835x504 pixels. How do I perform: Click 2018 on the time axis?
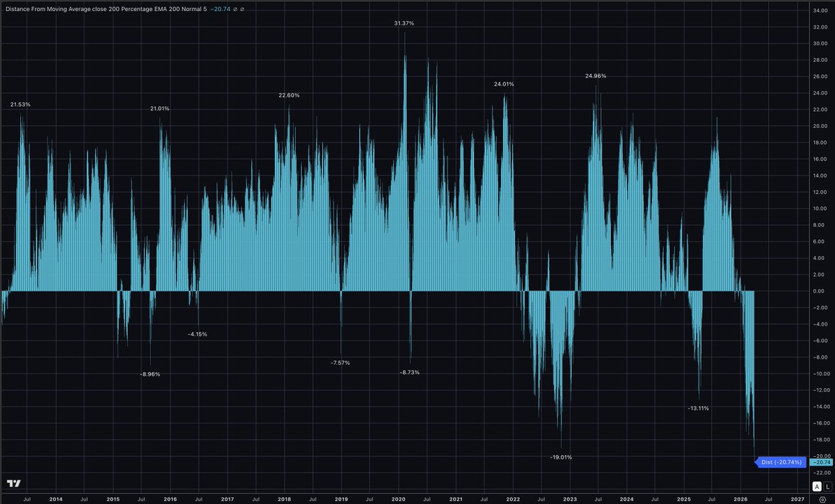pyautogui.click(x=284, y=499)
